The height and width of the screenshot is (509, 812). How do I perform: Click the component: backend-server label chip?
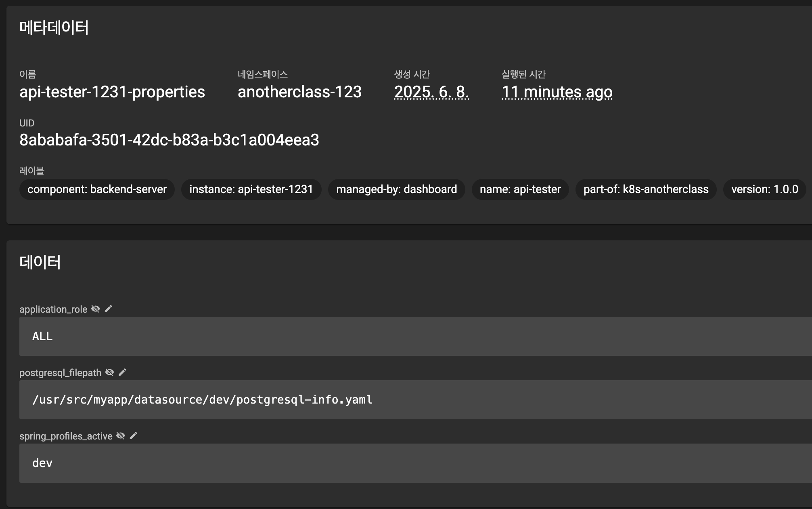pos(97,189)
